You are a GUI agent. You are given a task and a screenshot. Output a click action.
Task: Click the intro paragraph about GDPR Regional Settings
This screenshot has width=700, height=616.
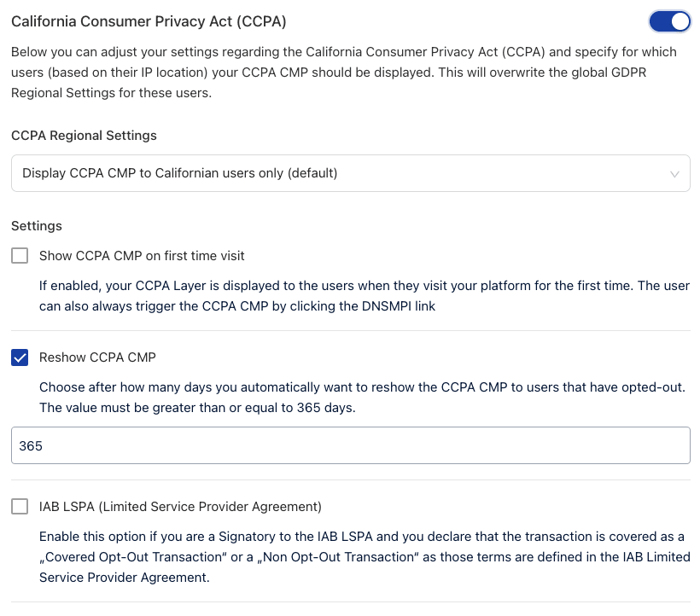click(x=343, y=72)
